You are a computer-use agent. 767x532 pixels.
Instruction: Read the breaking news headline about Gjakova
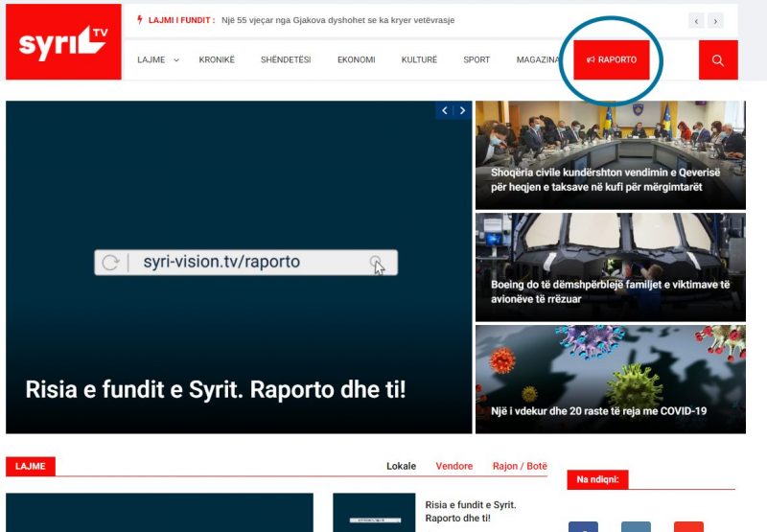338,20
